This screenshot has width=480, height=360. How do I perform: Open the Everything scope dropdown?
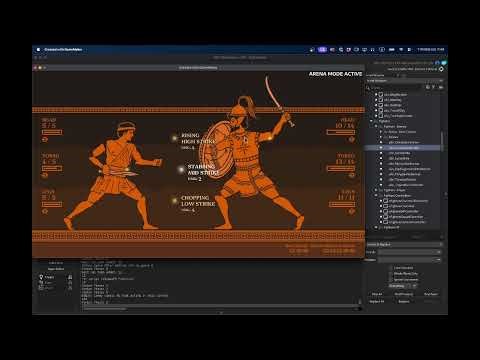tap(403, 286)
